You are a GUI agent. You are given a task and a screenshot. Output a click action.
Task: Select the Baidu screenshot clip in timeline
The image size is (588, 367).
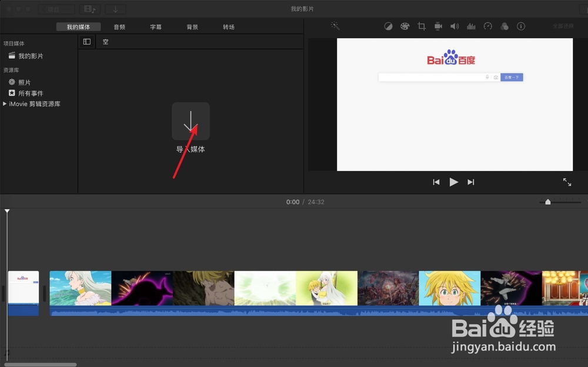pos(24,293)
